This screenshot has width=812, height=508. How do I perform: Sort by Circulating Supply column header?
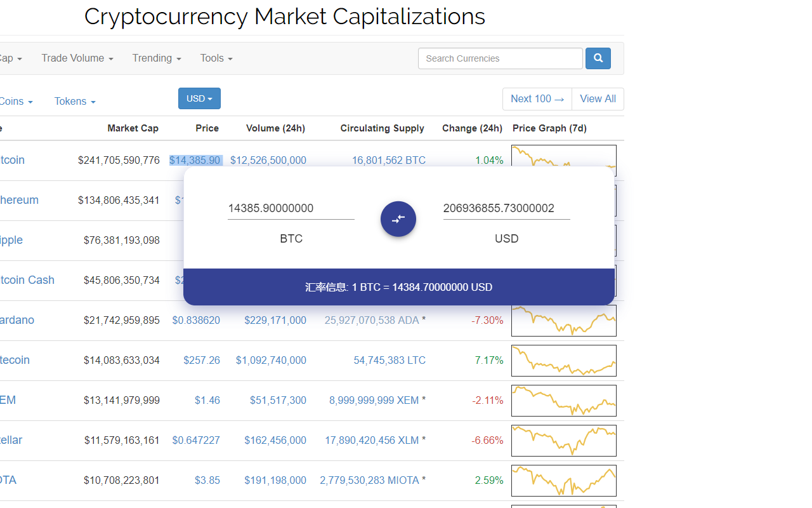[x=383, y=128]
